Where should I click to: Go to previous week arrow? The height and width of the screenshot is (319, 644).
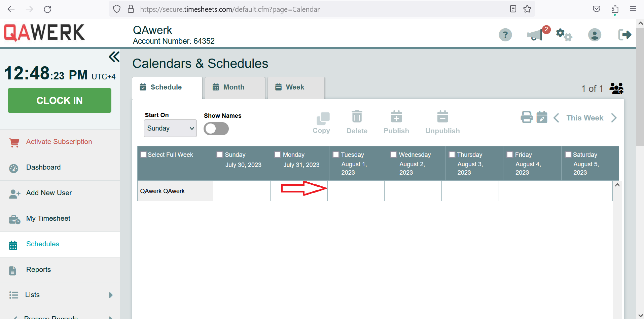click(x=556, y=118)
